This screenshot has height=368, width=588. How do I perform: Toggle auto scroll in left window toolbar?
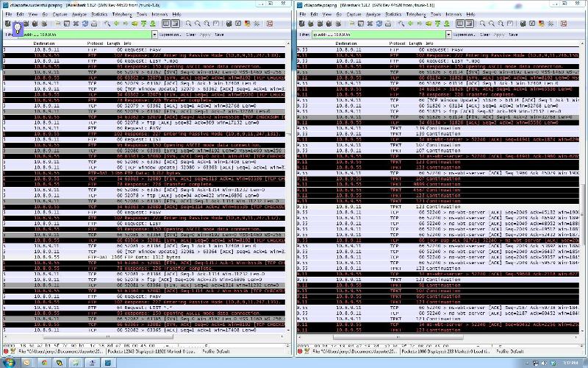(x=176, y=24)
